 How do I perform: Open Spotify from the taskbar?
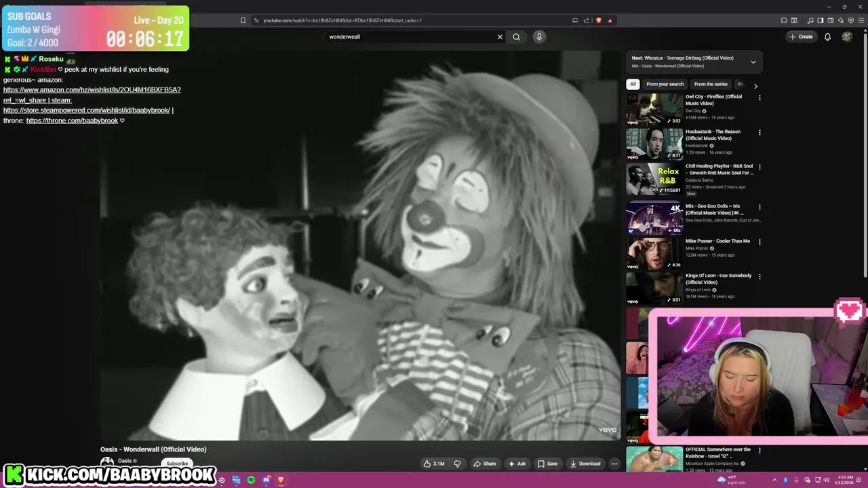point(252,480)
